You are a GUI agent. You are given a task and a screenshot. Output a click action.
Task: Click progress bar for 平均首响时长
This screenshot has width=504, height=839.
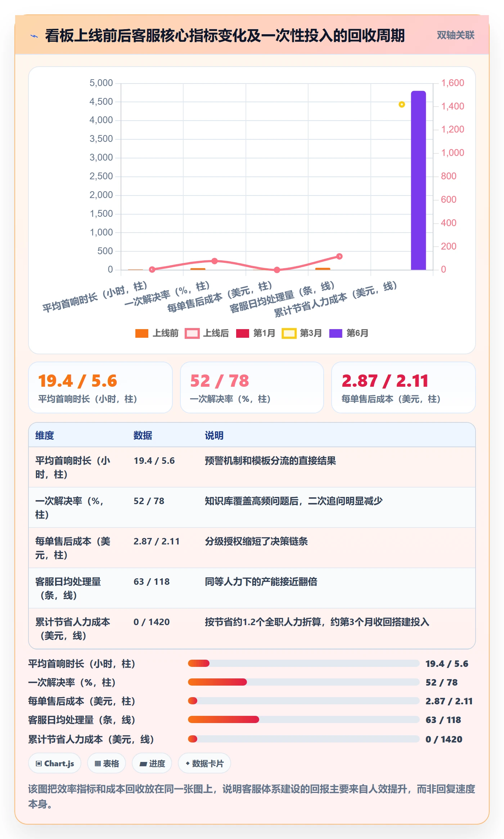(304, 663)
